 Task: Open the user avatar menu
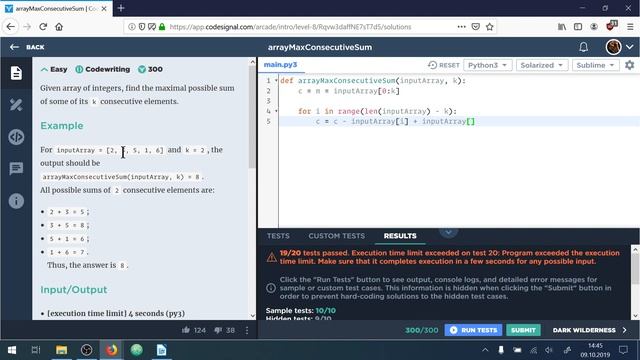(x=613, y=47)
